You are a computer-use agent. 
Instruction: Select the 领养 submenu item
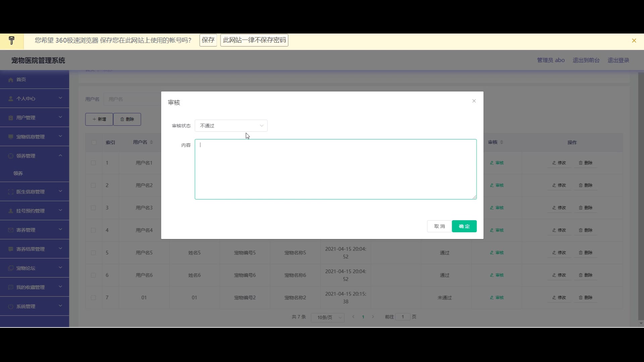[18, 174]
